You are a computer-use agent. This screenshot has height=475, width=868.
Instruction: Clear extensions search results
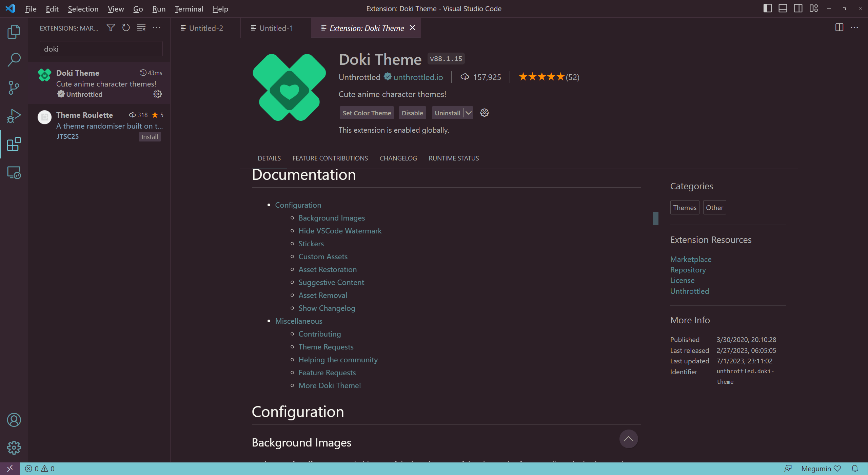pyautogui.click(x=141, y=27)
